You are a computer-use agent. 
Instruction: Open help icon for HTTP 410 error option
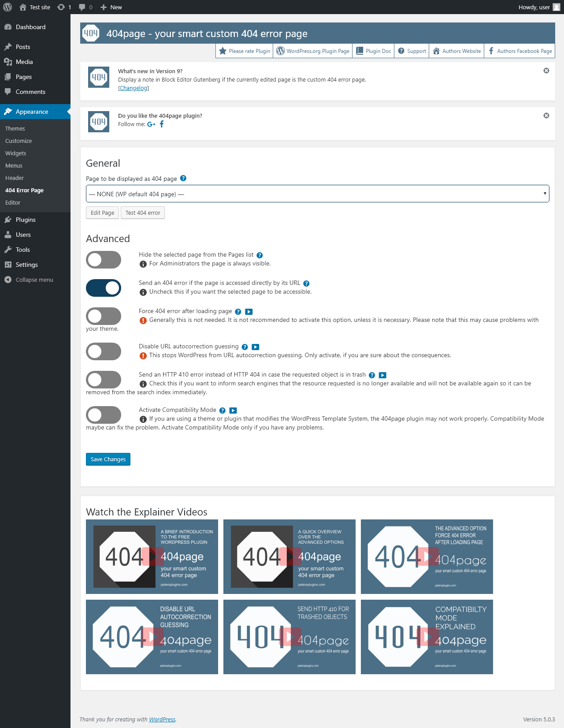coord(372,375)
